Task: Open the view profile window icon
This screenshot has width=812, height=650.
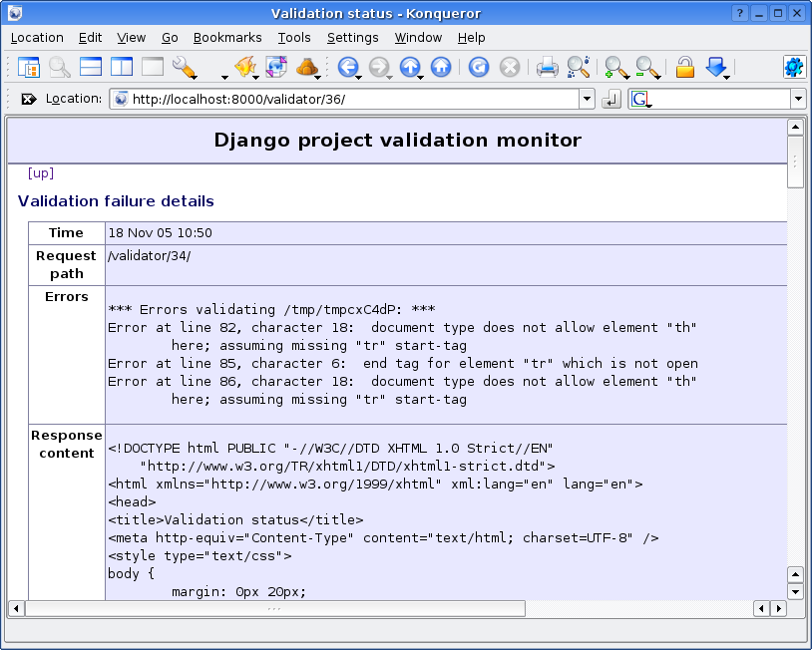Action: [x=29, y=67]
